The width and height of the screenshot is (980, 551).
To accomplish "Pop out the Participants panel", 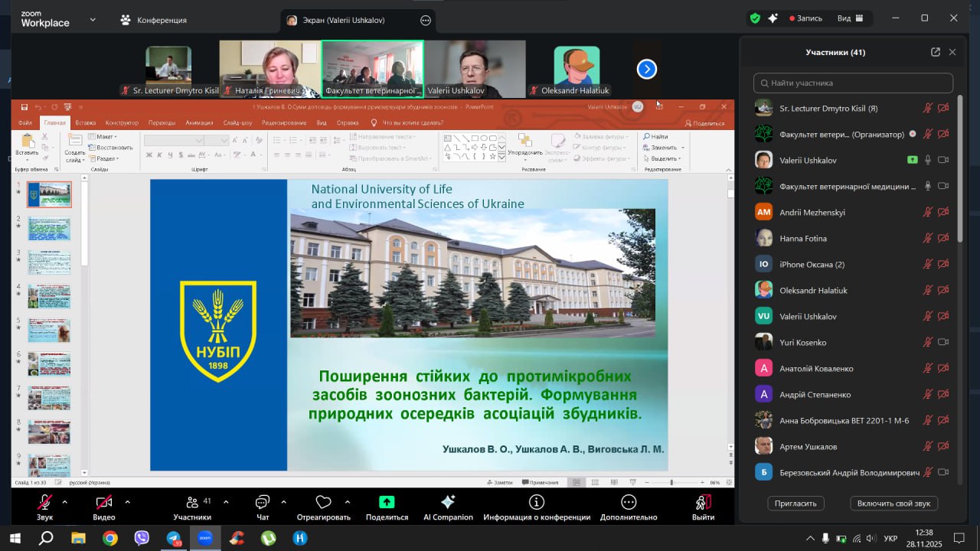I will 935,52.
